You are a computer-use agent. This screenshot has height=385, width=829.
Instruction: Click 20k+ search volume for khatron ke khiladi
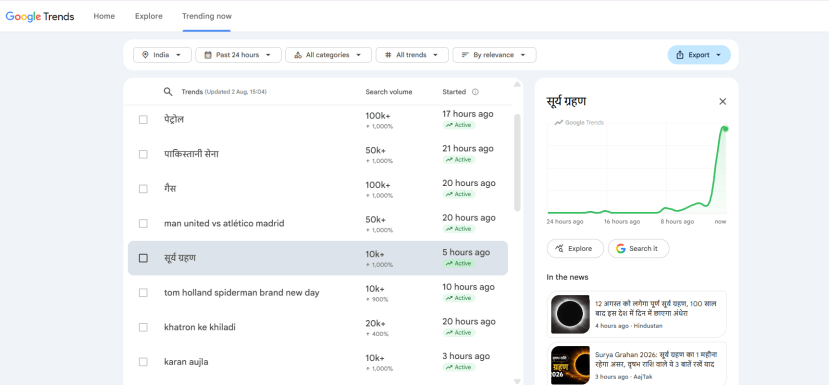coord(375,323)
